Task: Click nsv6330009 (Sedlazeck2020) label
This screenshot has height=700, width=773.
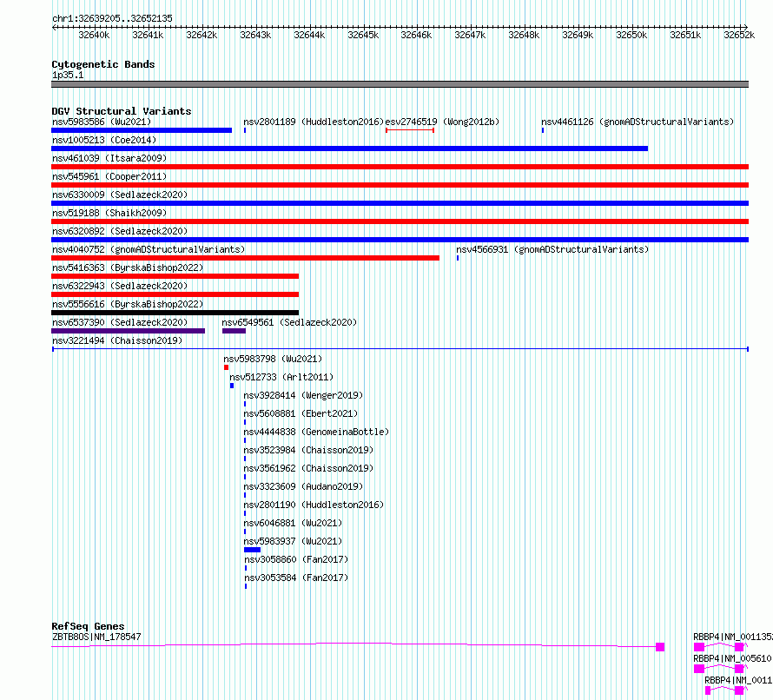Action: 120,195
